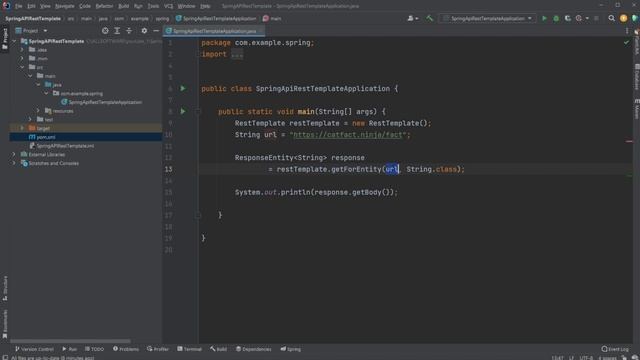640x360 pixels.
Task: Expand all in Project panel
Action: 117,31
